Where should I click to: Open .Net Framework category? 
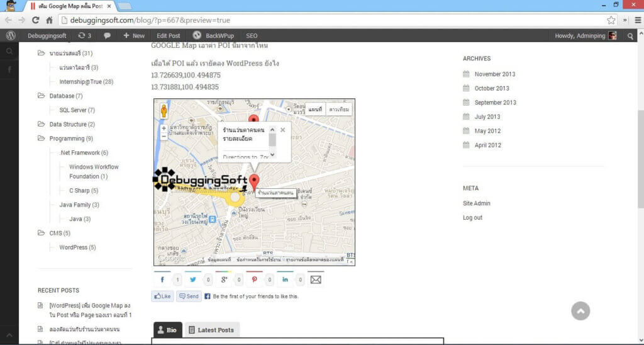pos(84,152)
